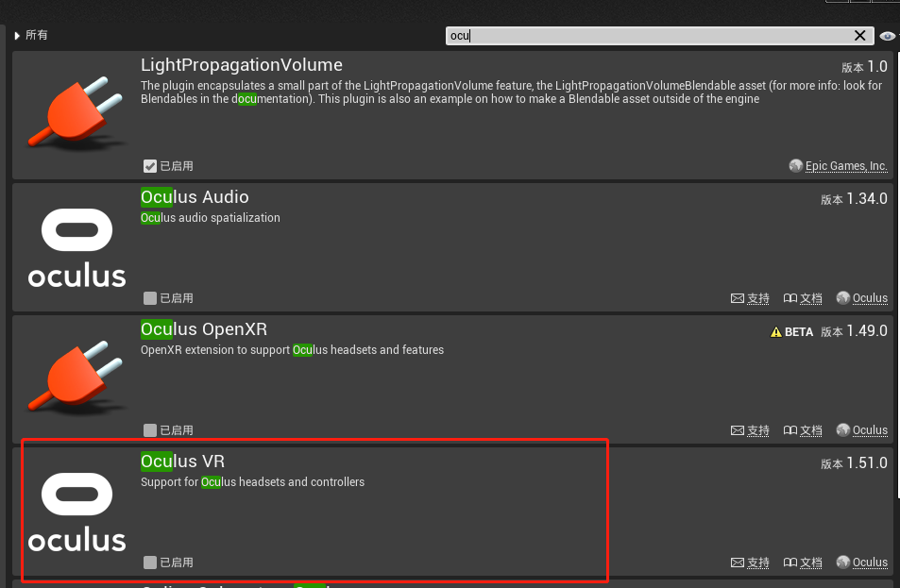Click the Oculus OpenXR plug icon

(x=76, y=378)
